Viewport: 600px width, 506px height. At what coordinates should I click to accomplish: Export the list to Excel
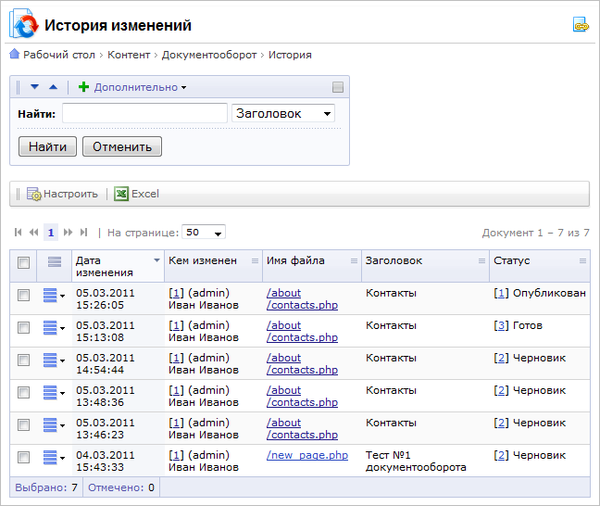click(136, 194)
